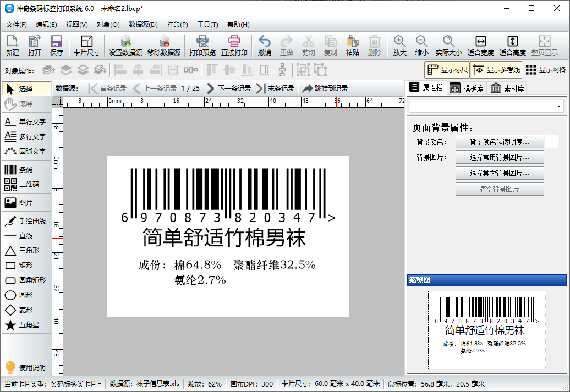Viewport: 570px width, 392px height.
Task: Select the 菱形 diamond tool
Action: coord(26,310)
